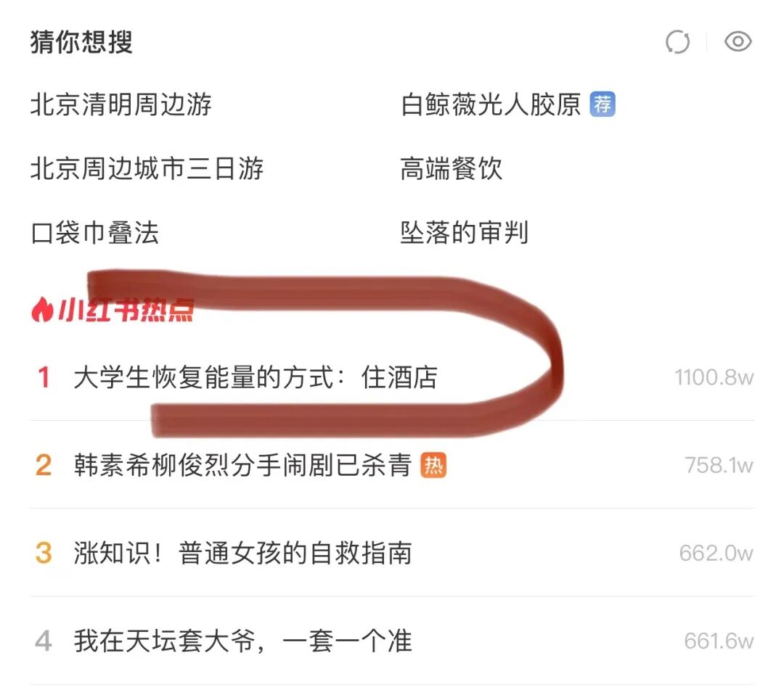784x687 pixels.
Task: Tap the 758.1w heat count
Action: click(719, 465)
